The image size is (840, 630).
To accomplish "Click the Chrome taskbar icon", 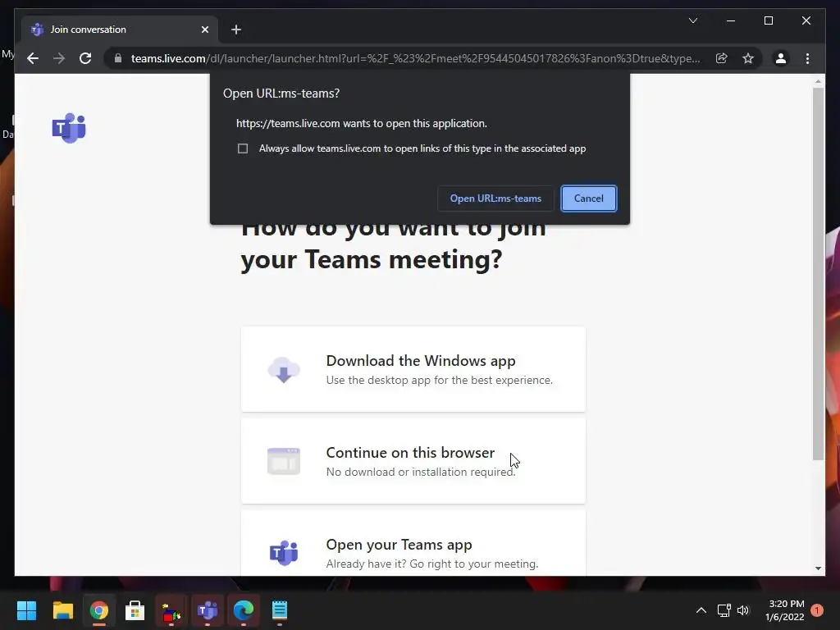I will (98, 610).
